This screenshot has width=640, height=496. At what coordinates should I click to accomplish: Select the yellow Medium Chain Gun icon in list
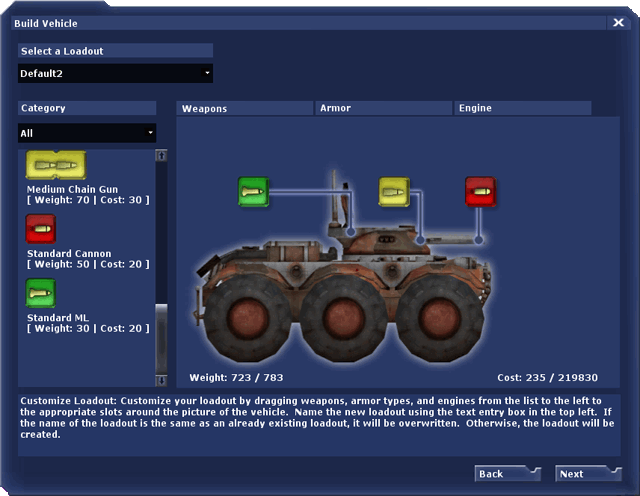(56, 165)
